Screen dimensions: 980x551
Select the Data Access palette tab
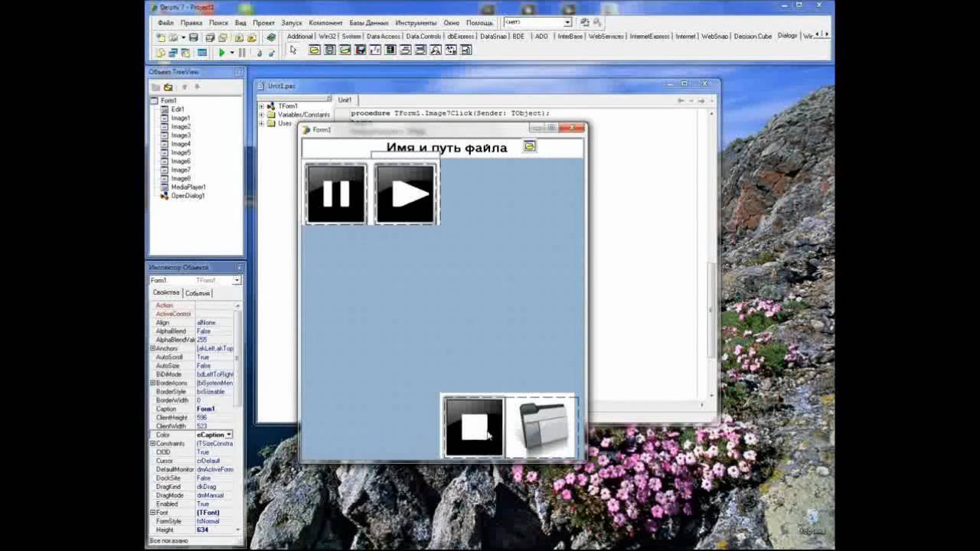[384, 36]
